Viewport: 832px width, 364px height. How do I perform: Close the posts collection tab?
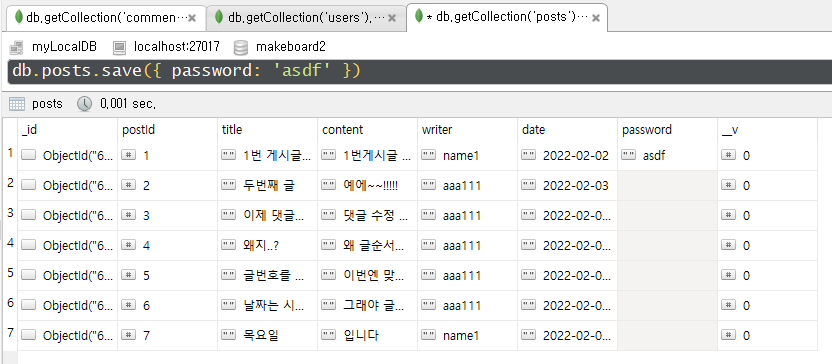pyautogui.click(x=596, y=18)
